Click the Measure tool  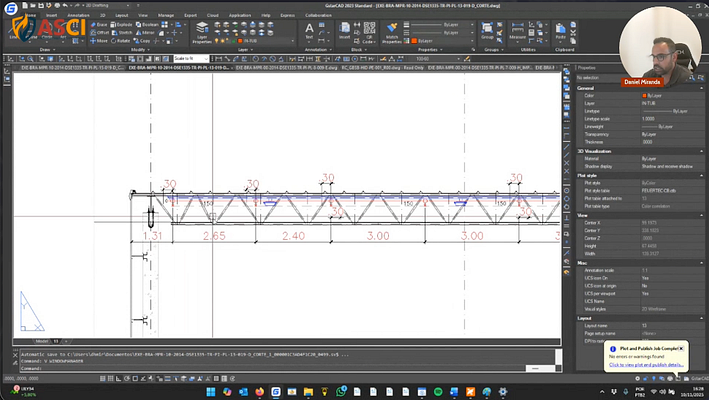517,31
